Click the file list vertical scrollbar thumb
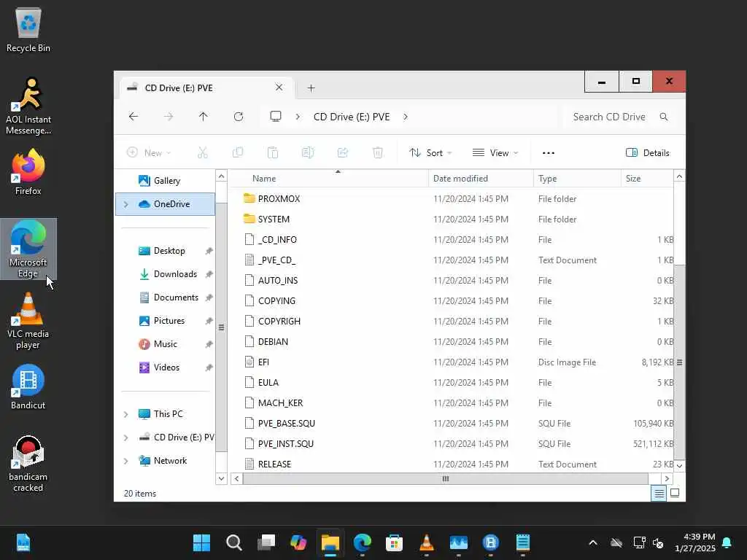 [x=679, y=362]
